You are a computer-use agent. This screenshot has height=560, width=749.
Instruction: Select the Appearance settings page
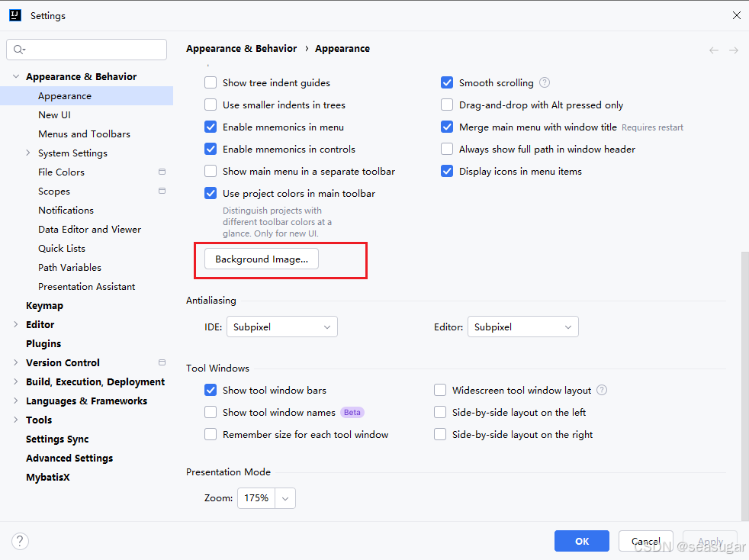pyautogui.click(x=86, y=95)
